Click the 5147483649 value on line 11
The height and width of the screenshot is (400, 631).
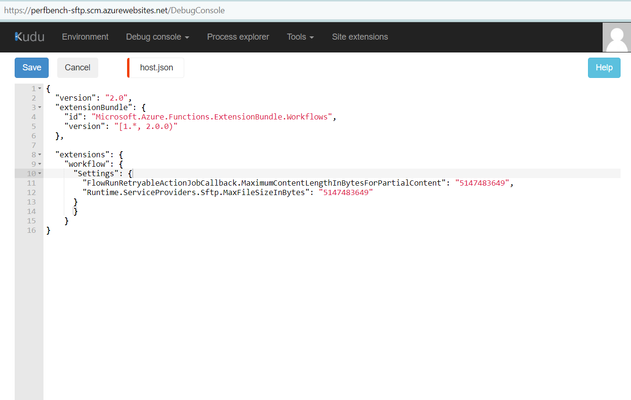coord(482,183)
